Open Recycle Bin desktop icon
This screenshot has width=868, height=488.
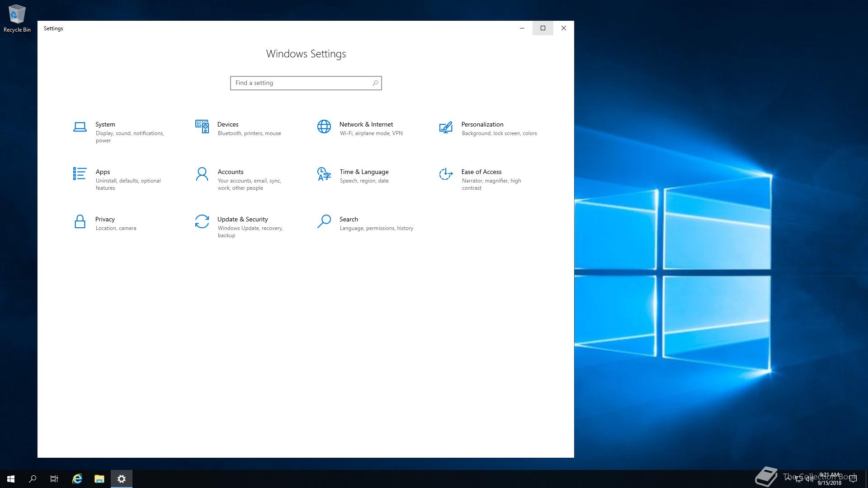pyautogui.click(x=17, y=19)
